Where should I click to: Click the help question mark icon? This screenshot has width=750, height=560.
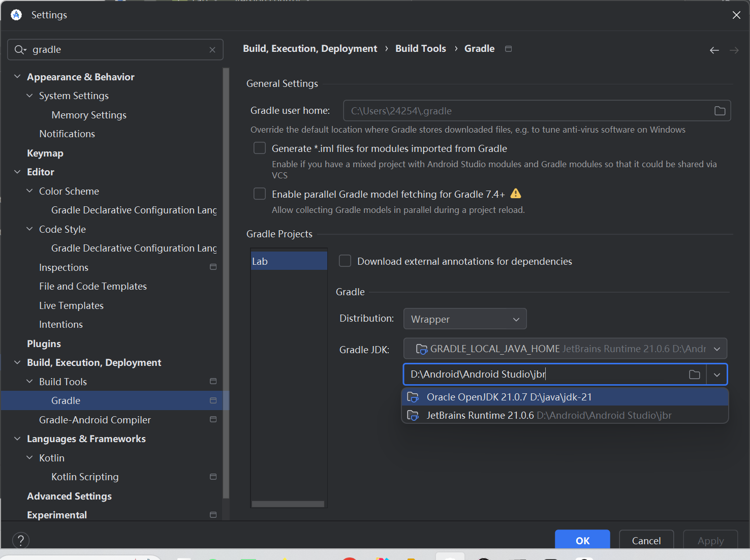21,540
